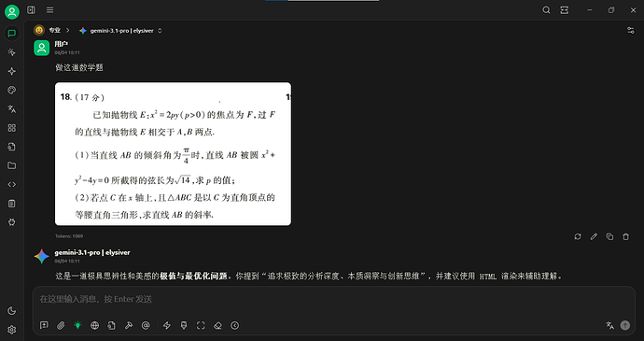Open the code tools sidebar icon
This screenshot has width=644, height=341.
(x=12, y=185)
